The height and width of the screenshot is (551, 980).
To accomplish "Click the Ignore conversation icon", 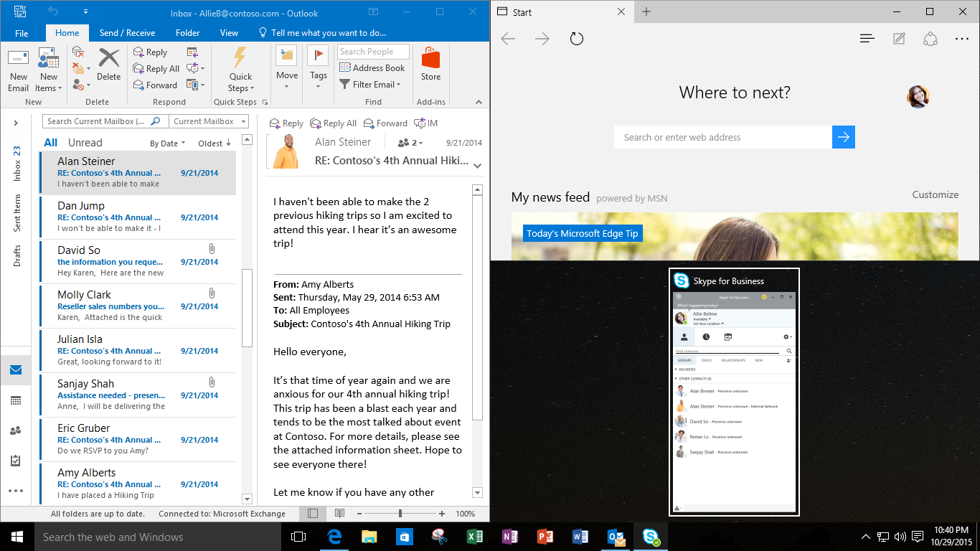I will [x=78, y=52].
